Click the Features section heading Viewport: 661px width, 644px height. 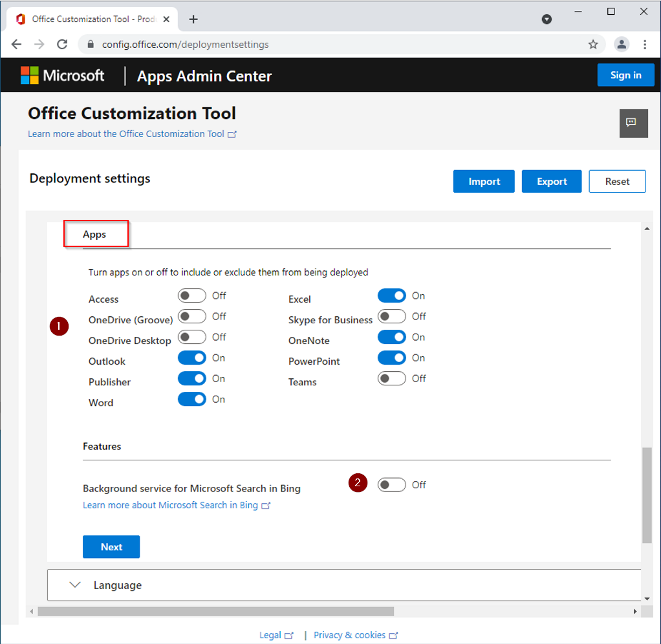coord(102,446)
